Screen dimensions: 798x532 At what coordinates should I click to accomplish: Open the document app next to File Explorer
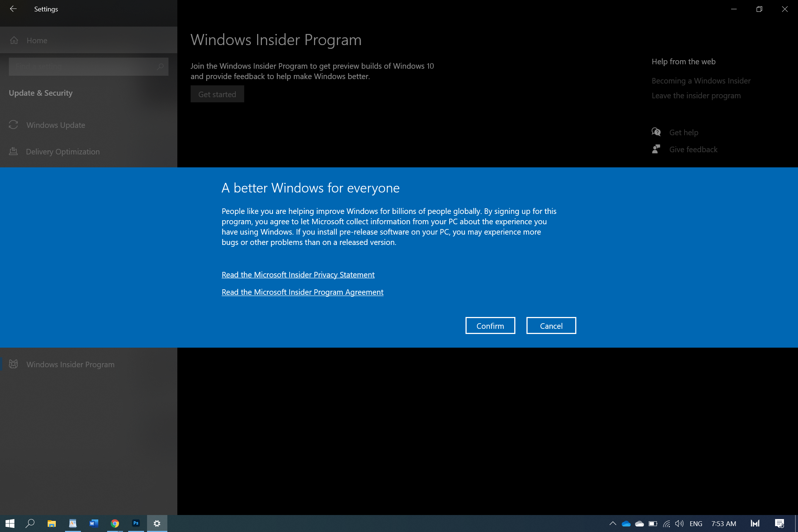(73, 524)
